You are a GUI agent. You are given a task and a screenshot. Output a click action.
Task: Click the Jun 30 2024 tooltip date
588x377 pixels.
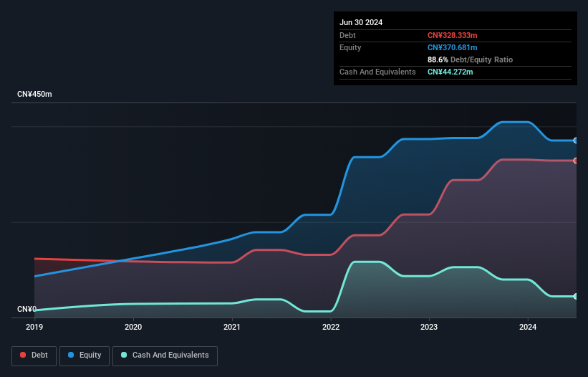(x=361, y=22)
